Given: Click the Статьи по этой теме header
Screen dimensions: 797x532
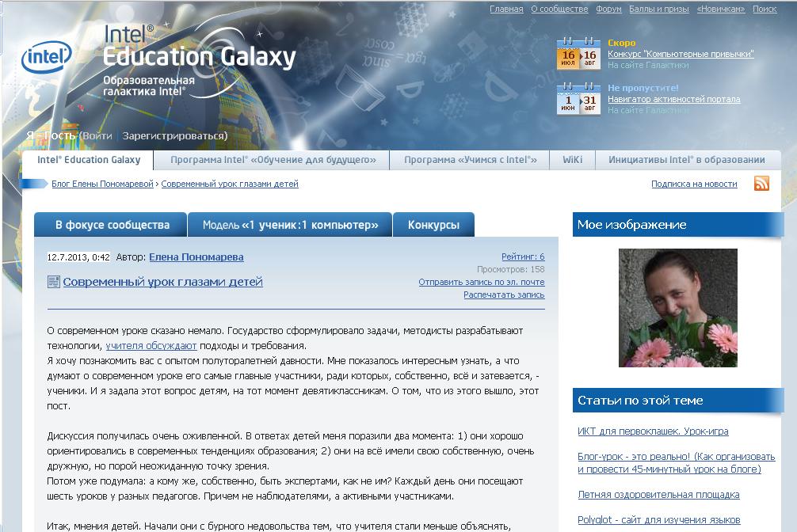Looking at the screenshot, I should click(x=678, y=401).
